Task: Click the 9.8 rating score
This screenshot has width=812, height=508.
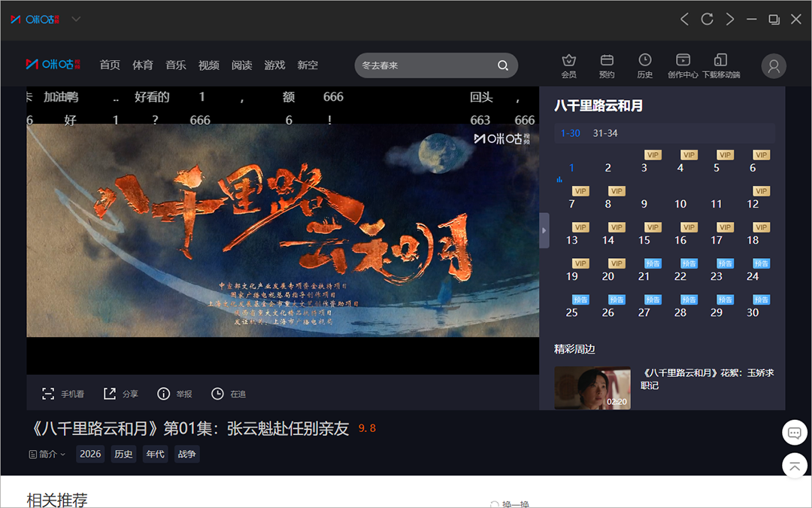Action: pyautogui.click(x=367, y=428)
